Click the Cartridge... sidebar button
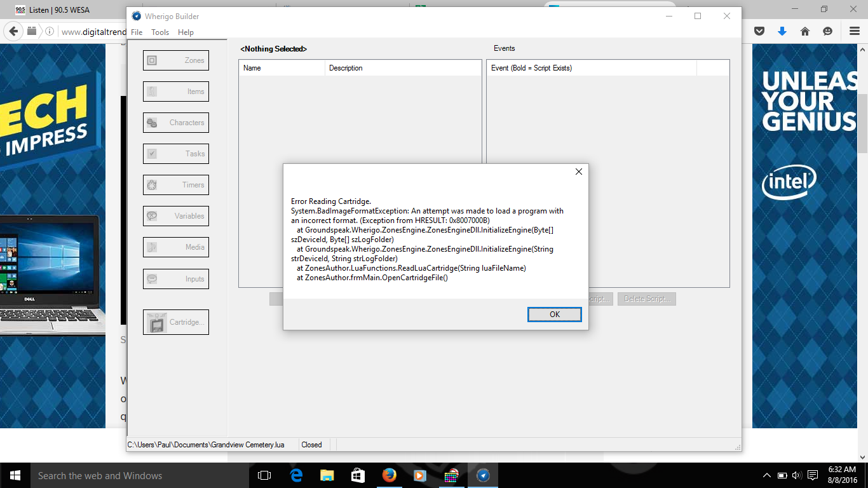Image resolution: width=868 pixels, height=488 pixels. (x=176, y=322)
